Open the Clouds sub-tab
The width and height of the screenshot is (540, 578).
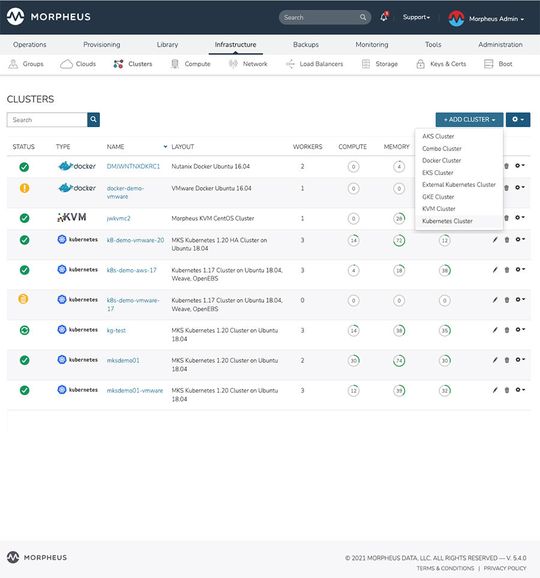pos(78,64)
